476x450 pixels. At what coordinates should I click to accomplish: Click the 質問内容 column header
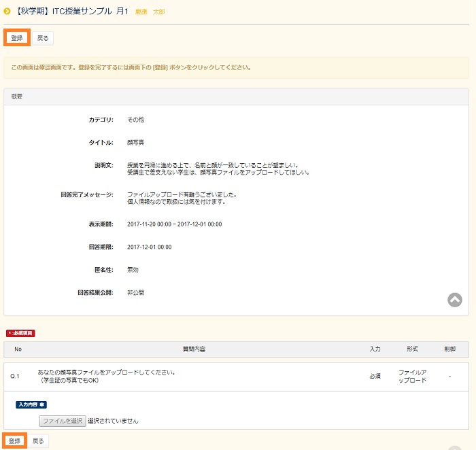tap(194, 349)
